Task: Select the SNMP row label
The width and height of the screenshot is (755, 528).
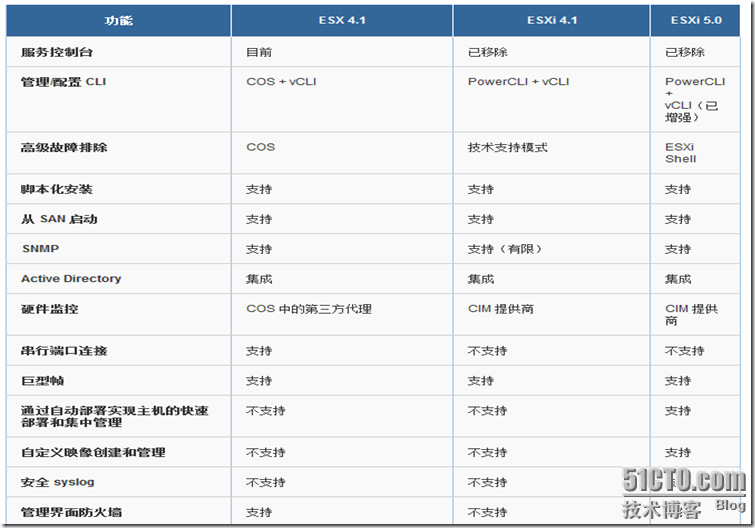Action: (x=40, y=249)
